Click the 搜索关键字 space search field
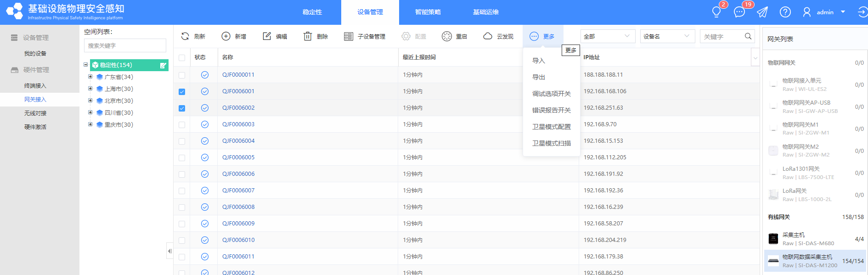Screen dimensions: 868x275 click(125, 45)
